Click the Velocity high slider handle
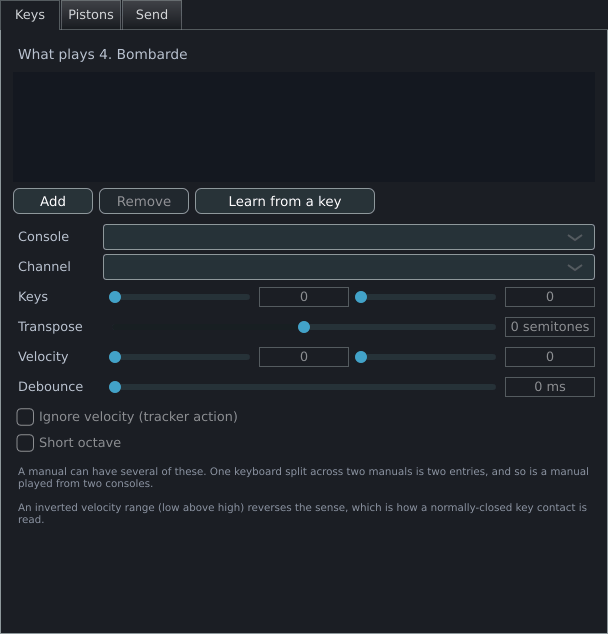 (361, 357)
